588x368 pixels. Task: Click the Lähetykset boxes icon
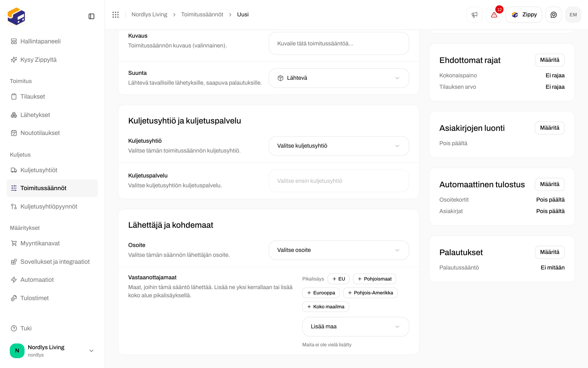[x=14, y=115]
